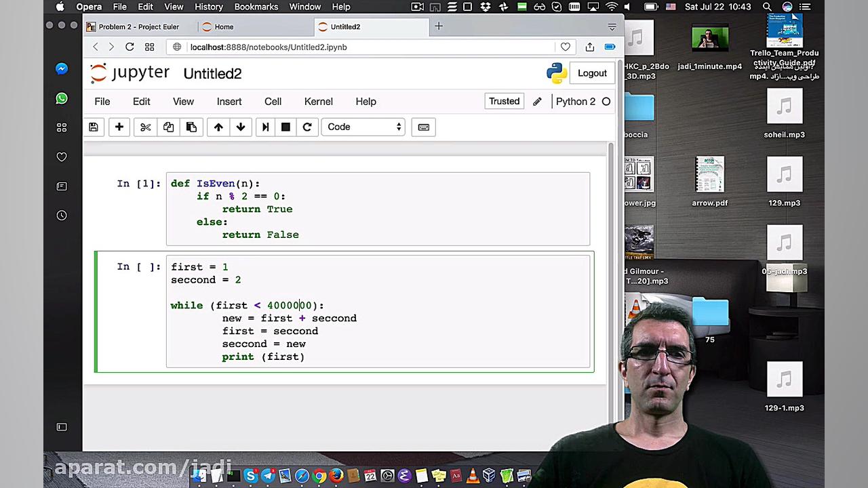Open Speed Dial from the Opera sidebar
The width and height of the screenshot is (868, 488).
tap(62, 127)
